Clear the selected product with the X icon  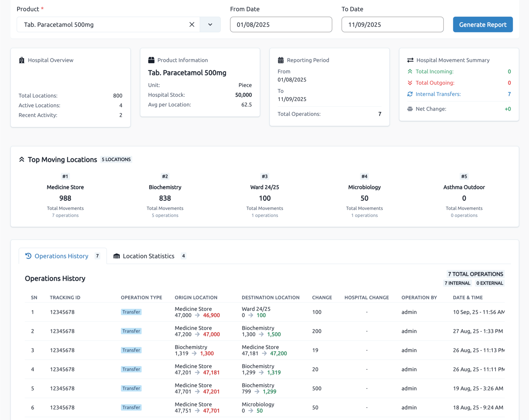coord(192,24)
